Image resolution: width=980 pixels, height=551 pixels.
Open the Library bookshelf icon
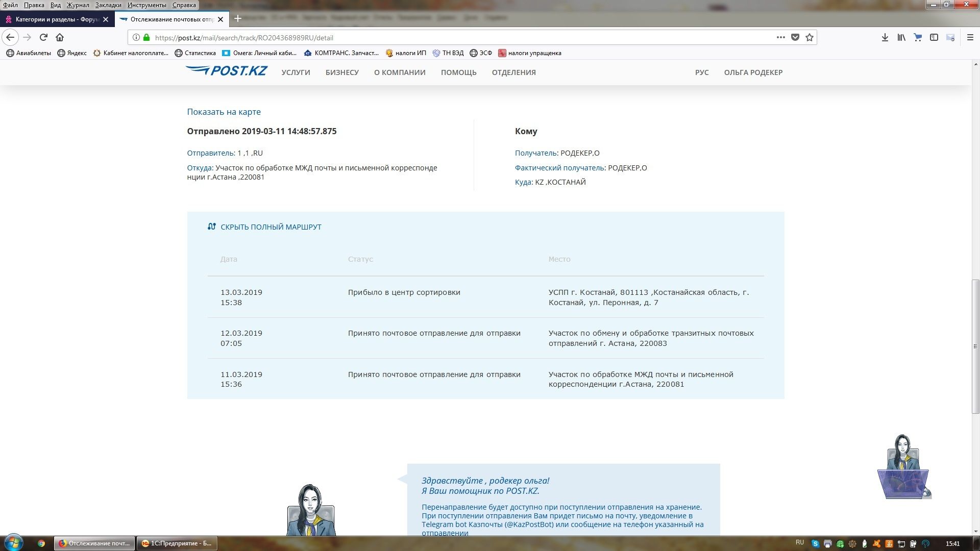click(x=901, y=37)
